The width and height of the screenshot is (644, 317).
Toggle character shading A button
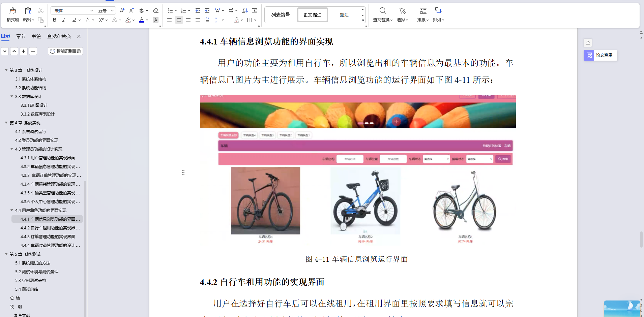[x=155, y=20]
